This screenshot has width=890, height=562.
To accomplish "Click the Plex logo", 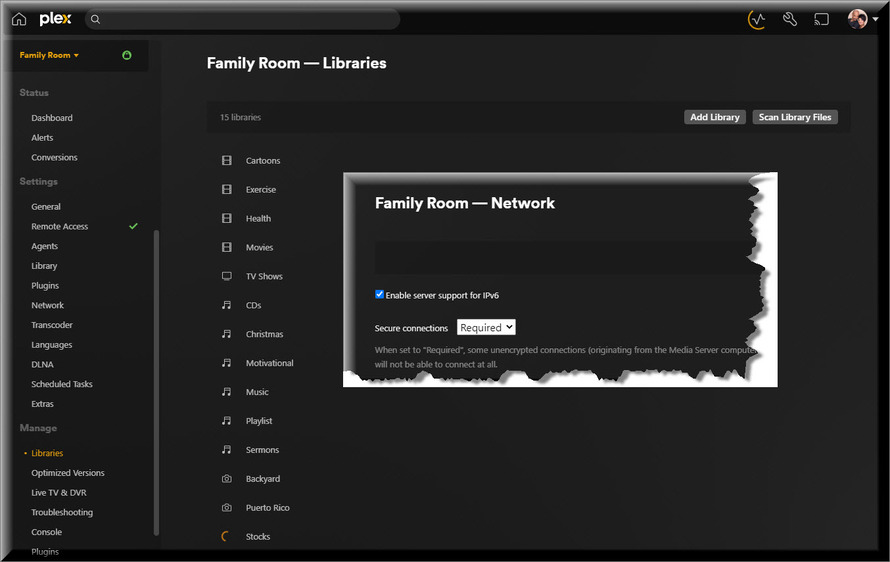I will (55, 19).
